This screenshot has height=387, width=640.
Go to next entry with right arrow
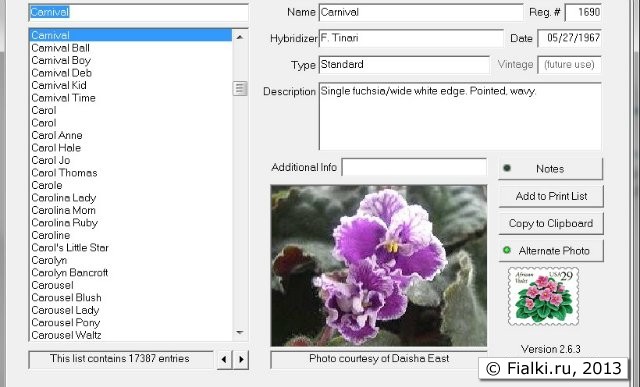point(241,360)
